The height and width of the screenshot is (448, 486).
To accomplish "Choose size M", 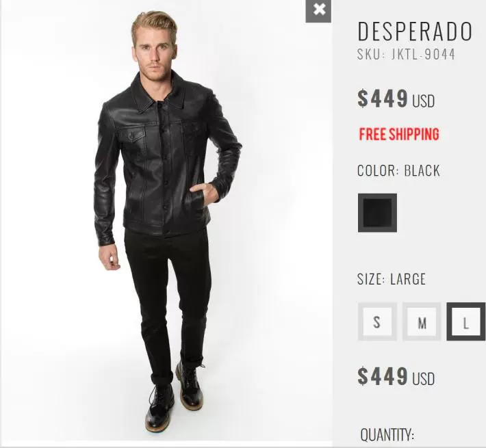I will 422,321.
